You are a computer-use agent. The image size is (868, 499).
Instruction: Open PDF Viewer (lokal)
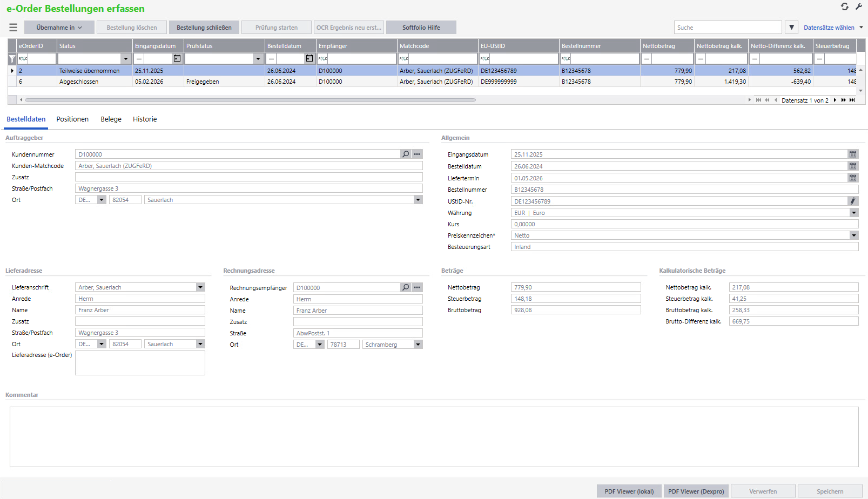click(x=629, y=491)
